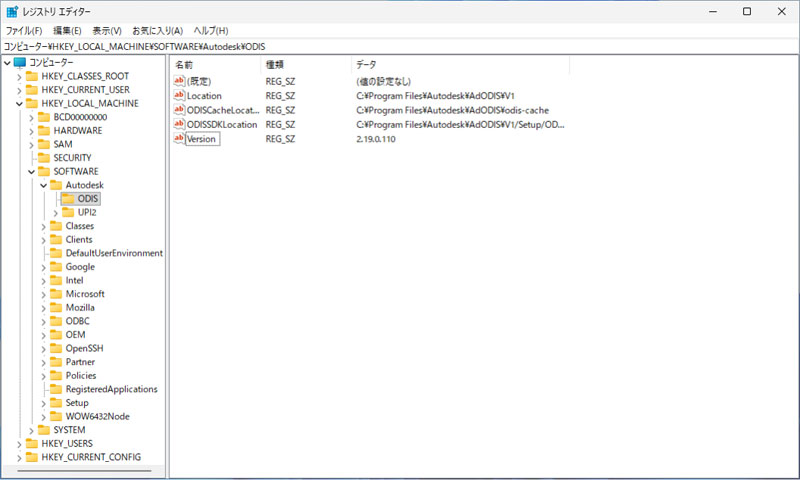Click the ODISCacheLocation value icon
The height and width of the screenshot is (480, 800).
click(x=179, y=110)
